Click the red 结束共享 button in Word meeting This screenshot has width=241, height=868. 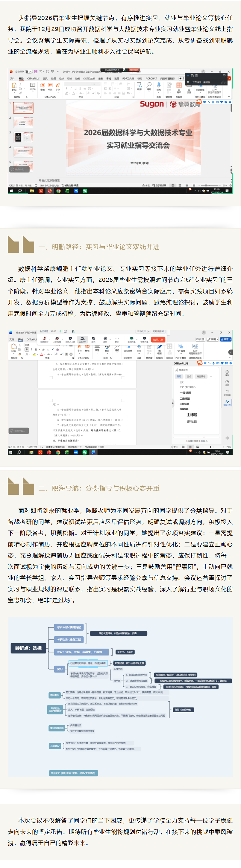click(158, 339)
